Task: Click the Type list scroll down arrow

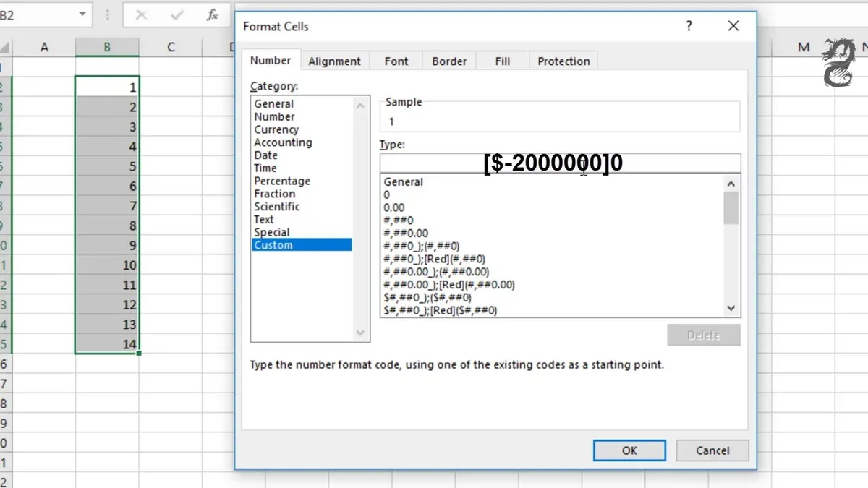Action: coord(731,309)
